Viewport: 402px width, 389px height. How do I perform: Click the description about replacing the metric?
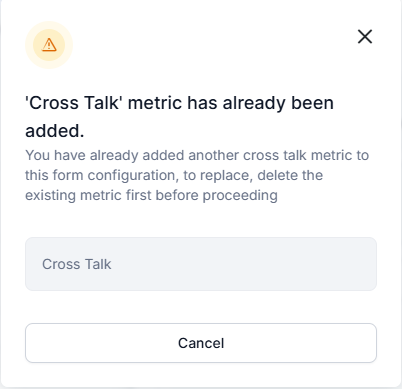(197, 175)
